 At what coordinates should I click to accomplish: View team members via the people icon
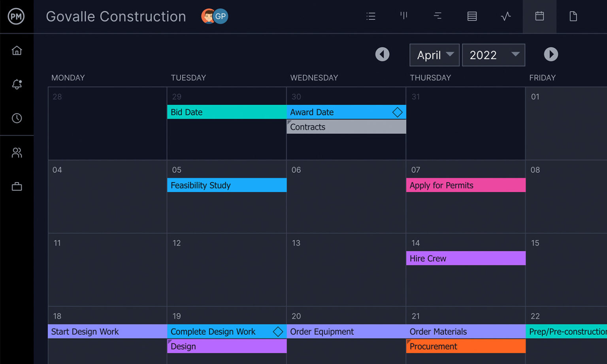point(17,153)
